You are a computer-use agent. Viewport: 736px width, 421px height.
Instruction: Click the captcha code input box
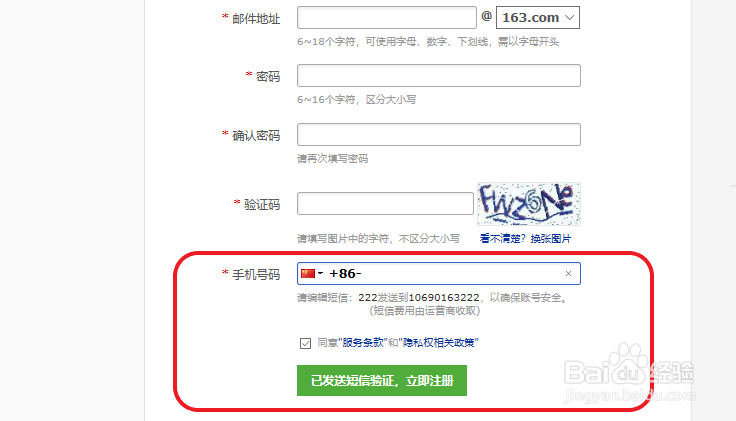(385, 204)
